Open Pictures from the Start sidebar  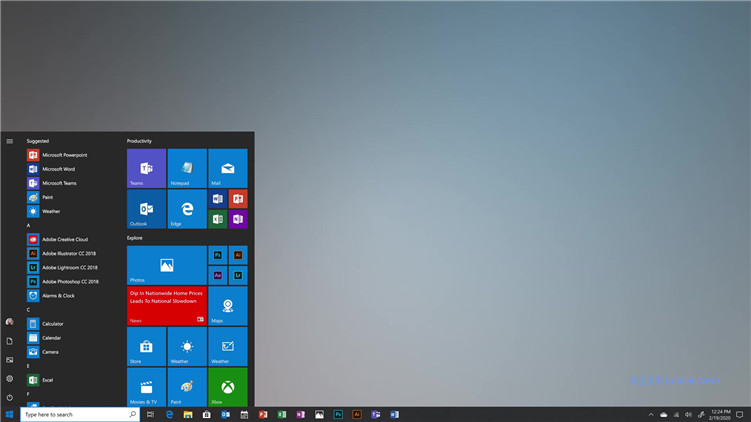coord(10,360)
